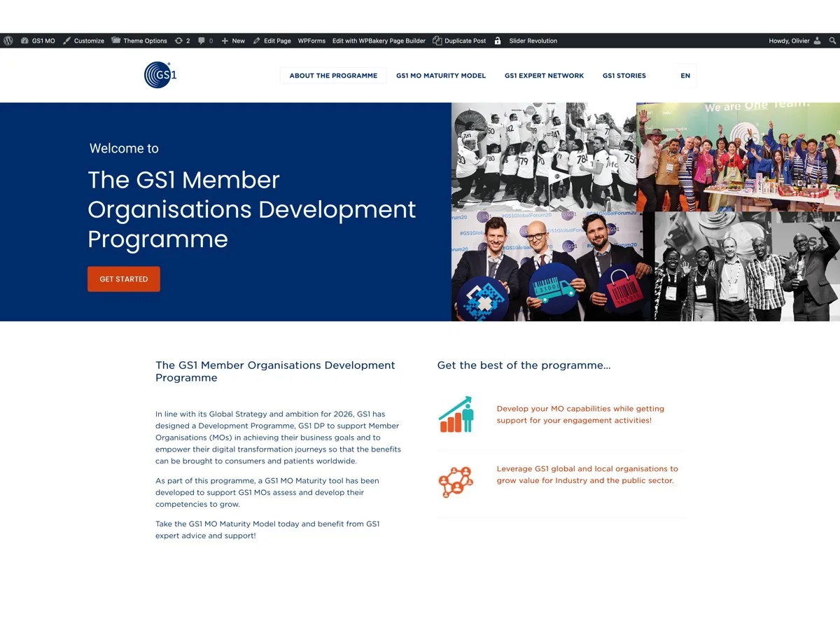This screenshot has width=840, height=630.
Task: Select About the Programme menu item
Action: coord(333,76)
